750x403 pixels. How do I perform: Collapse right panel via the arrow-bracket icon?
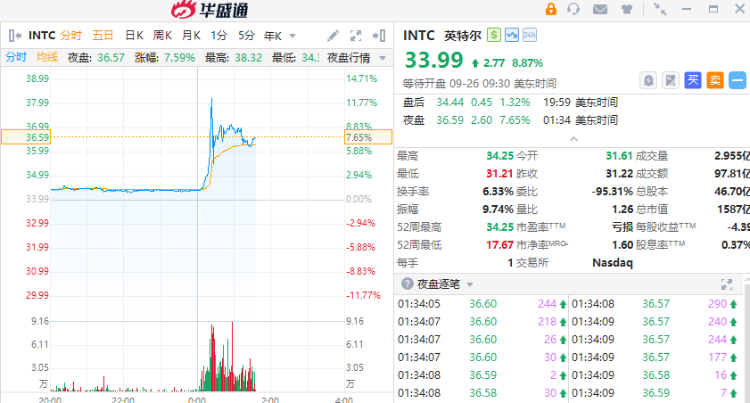pyautogui.click(x=379, y=35)
